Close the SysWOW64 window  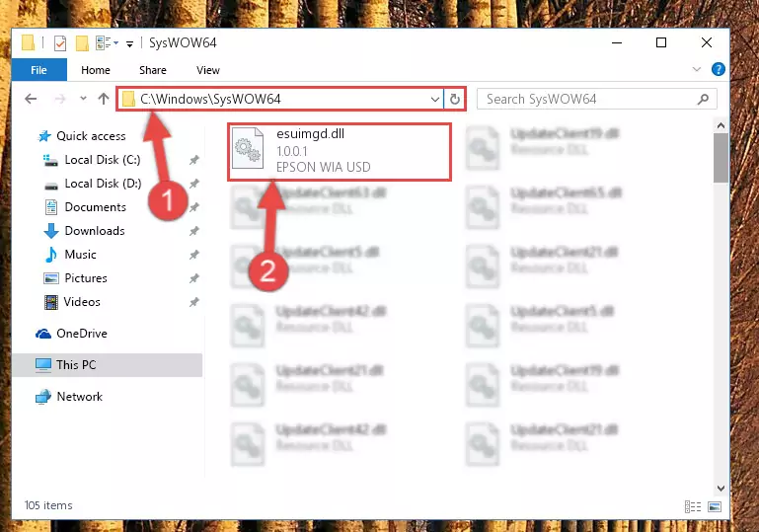(x=707, y=42)
